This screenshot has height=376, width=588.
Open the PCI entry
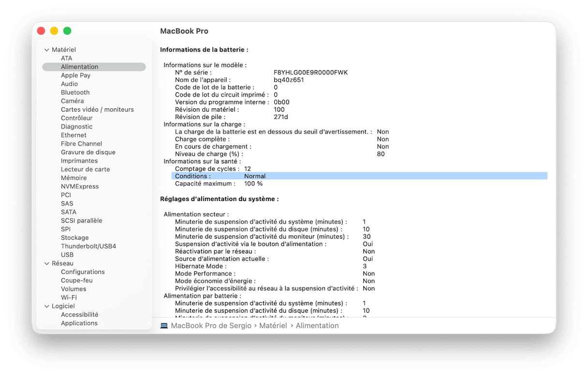click(x=66, y=195)
